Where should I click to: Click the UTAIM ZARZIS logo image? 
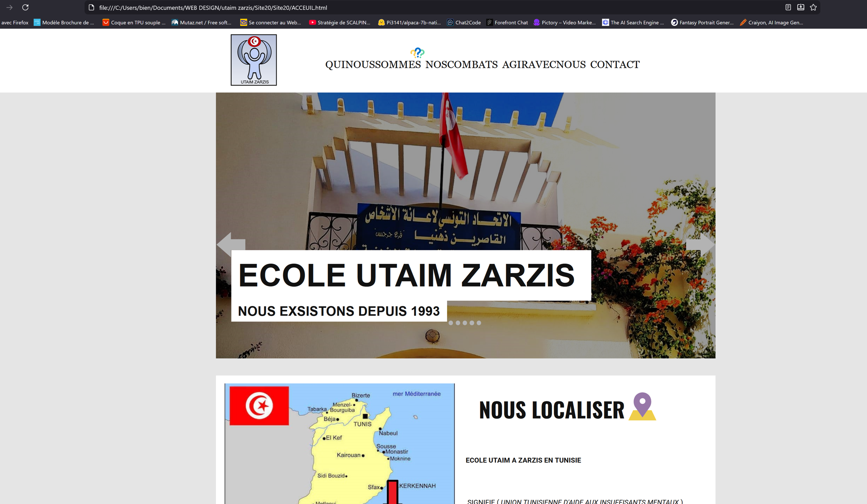254,60
